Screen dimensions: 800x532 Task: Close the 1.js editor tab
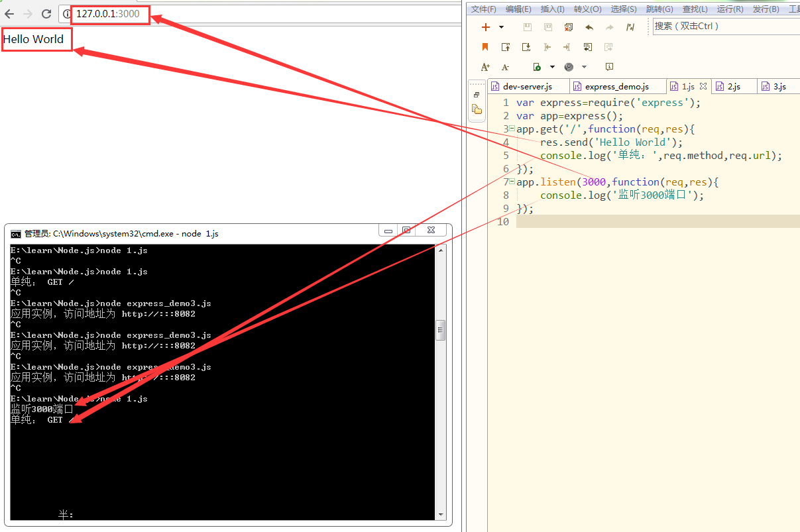point(703,86)
